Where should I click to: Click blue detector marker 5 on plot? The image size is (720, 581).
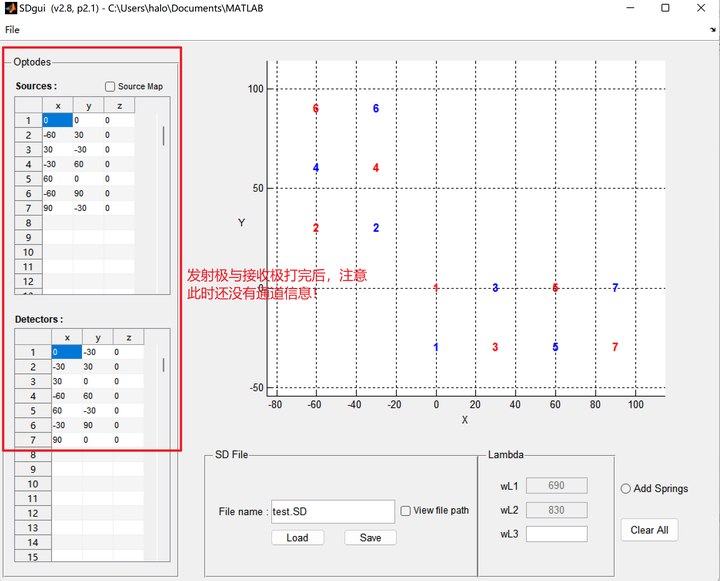(555, 347)
